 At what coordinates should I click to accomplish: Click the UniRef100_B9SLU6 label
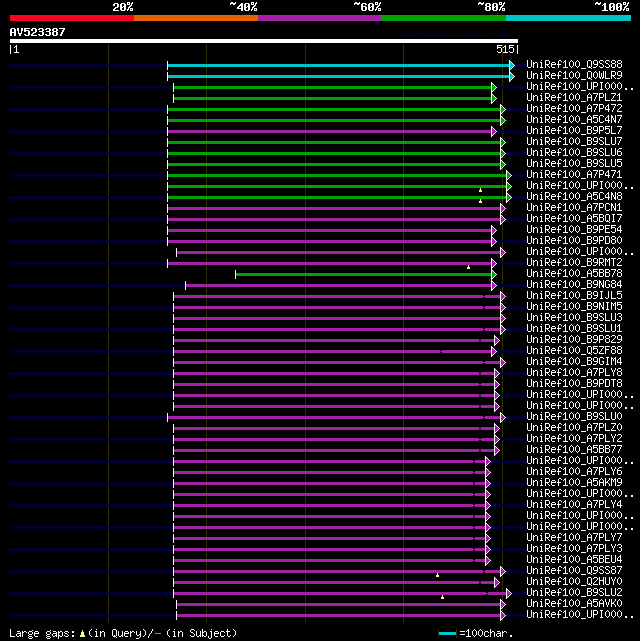(574, 152)
